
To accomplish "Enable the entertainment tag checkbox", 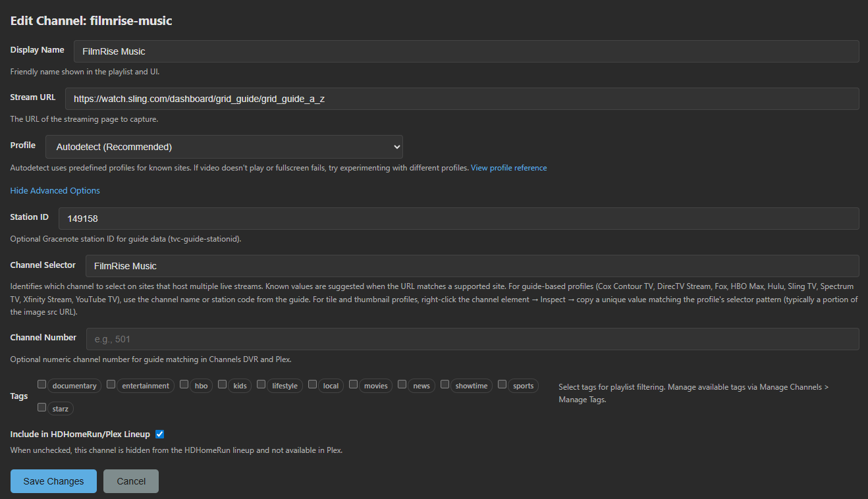I will pyautogui.click(x=111, y=384).
